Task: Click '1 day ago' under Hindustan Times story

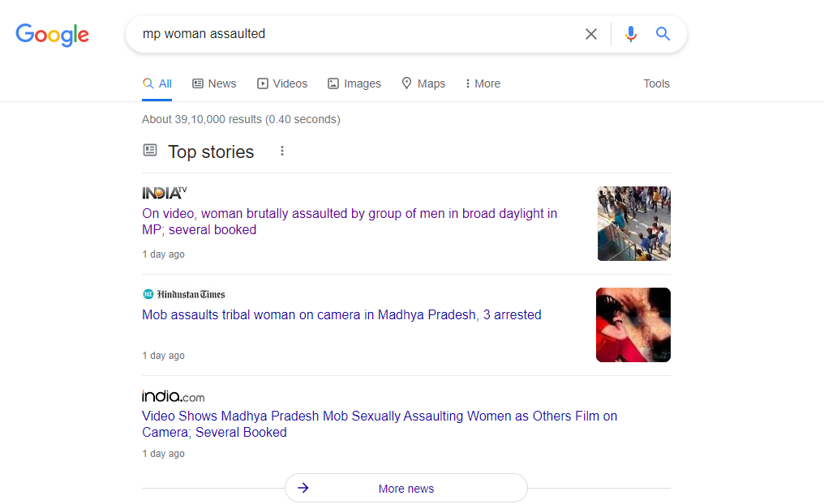Action: [164, 356]
